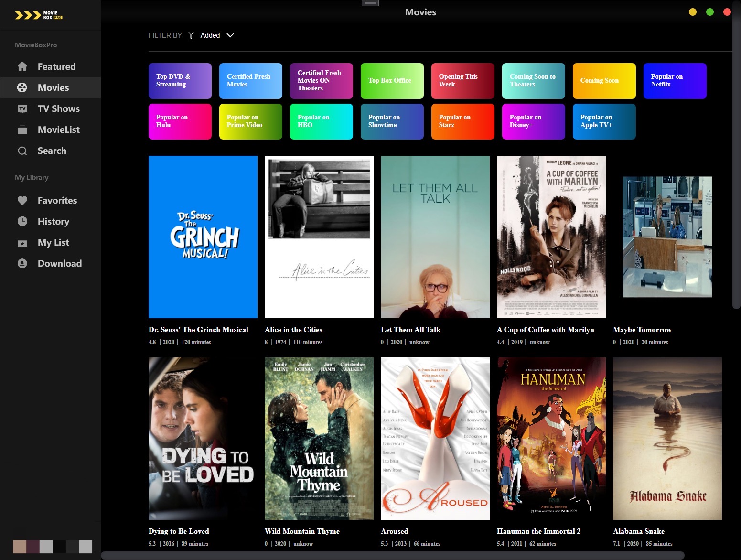Switch to the Movies section in the sidebar

click(53, 87)
